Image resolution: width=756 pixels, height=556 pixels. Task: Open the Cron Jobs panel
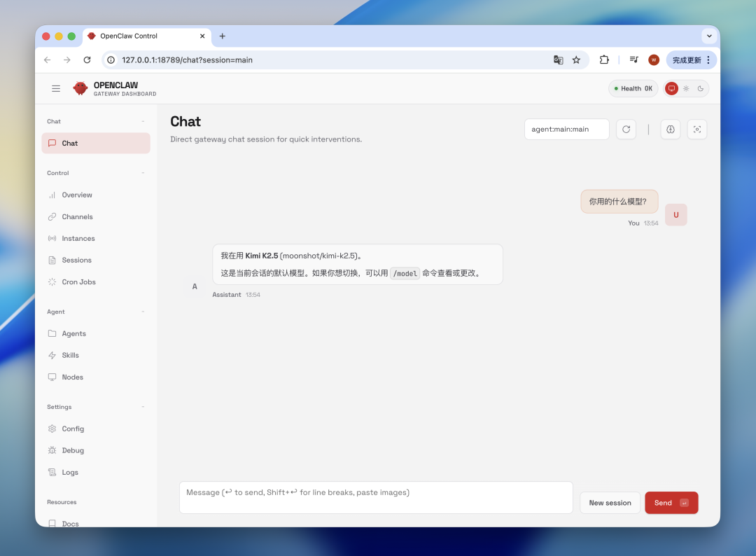click(77, 282)
